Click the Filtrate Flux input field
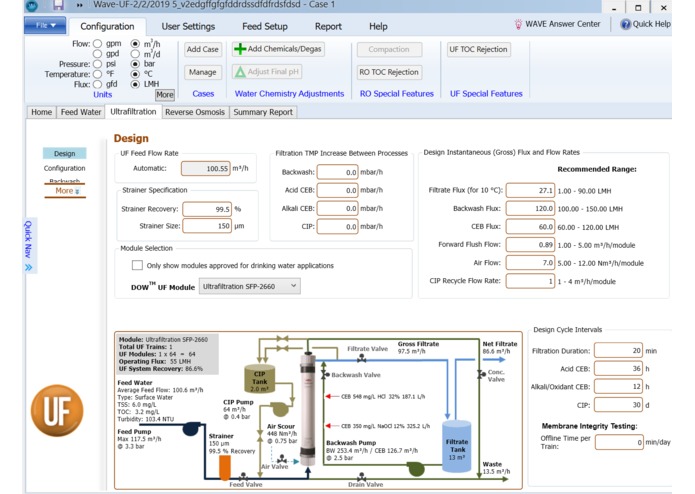Viewport: 695px width, 494px height. (530, 191)
